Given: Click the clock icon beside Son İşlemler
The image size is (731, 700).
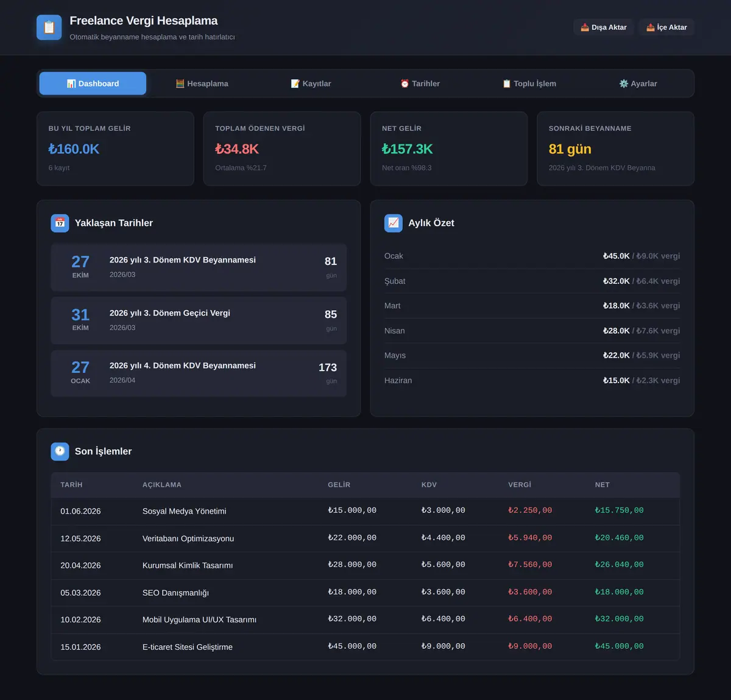Looking at the screenshot, I should (60, 451).
